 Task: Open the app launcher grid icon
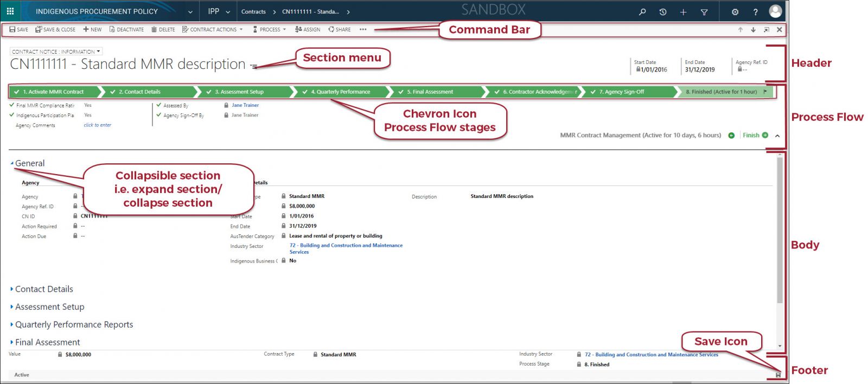(10, 11)
